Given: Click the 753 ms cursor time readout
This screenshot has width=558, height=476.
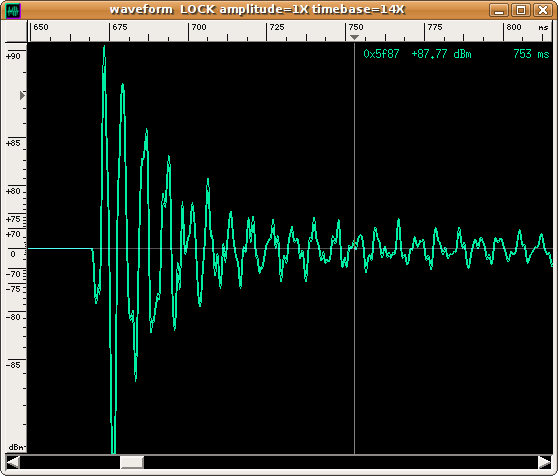Looking at the screenshot, I should pos(531,54).
